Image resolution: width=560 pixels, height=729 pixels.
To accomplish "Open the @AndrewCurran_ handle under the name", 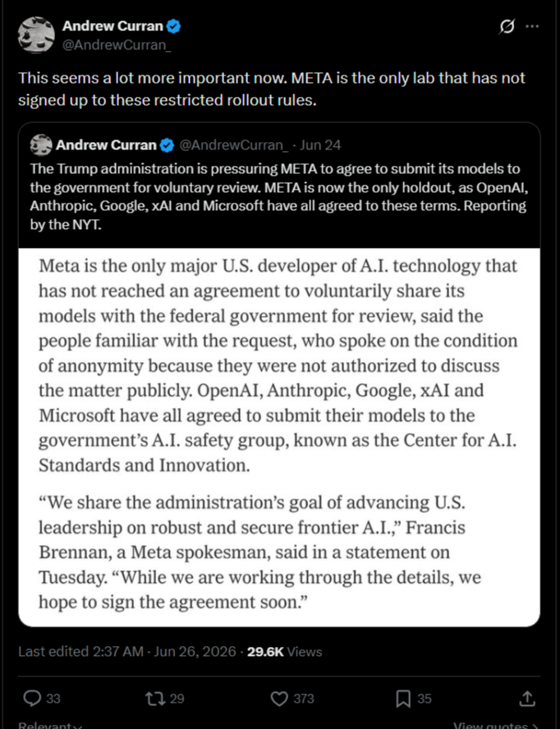I will (x=117, y=45).
